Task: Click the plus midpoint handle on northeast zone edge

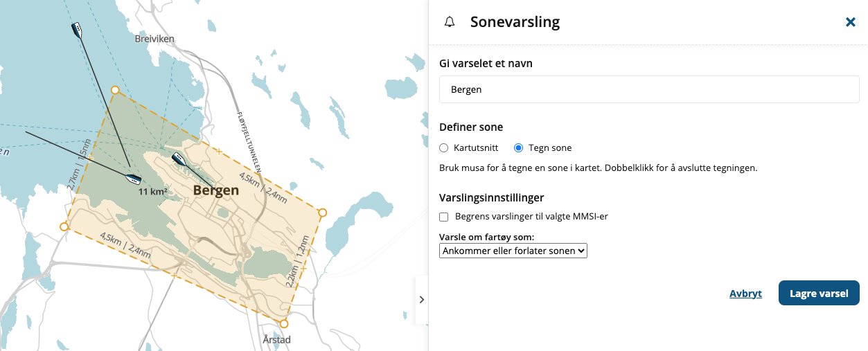Action: [219, 151]
